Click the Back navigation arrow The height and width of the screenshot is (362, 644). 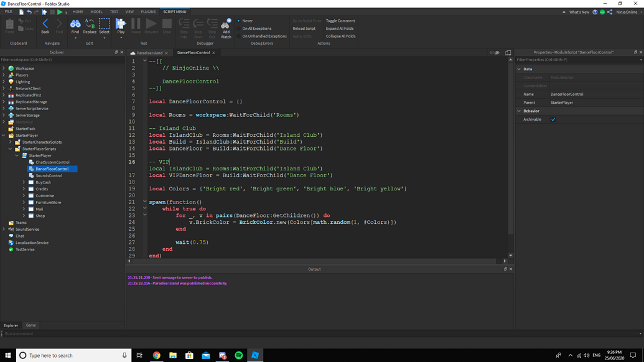tap(45, 24)
